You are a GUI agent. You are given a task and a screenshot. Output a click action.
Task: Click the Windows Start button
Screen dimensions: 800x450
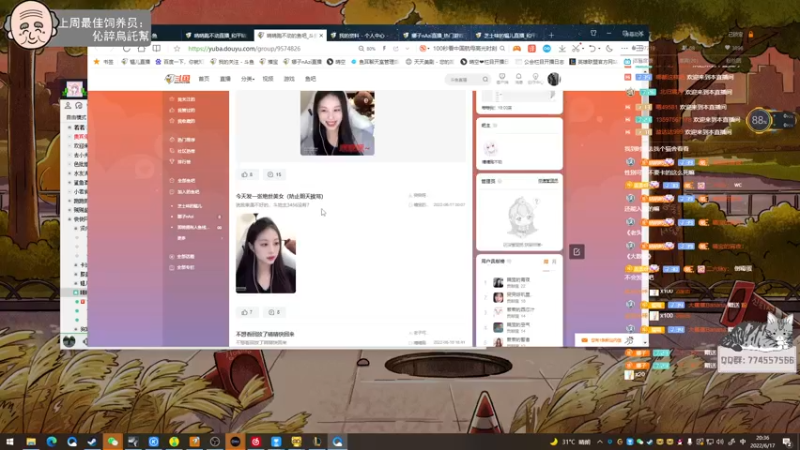10,441
